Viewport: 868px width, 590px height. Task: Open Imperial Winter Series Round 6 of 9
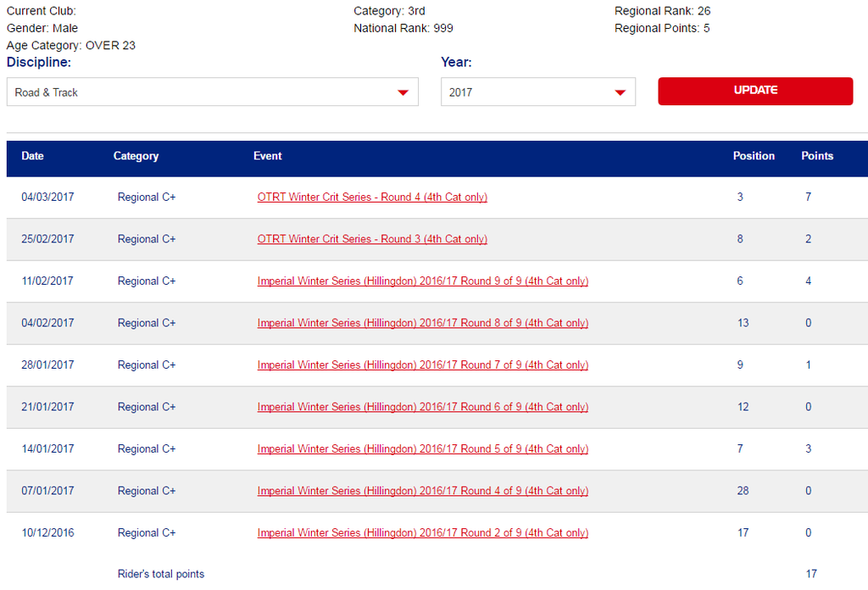pos(422,407)
